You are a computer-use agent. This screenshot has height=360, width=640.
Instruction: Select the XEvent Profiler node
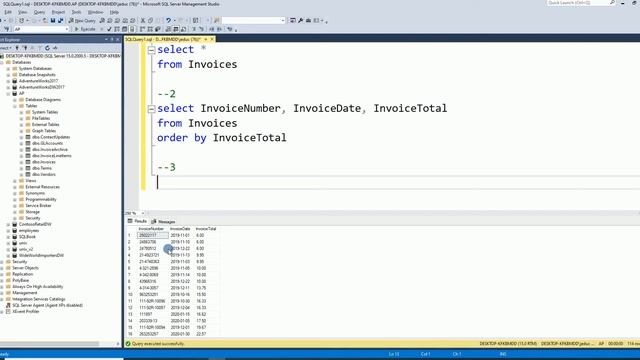26,311
